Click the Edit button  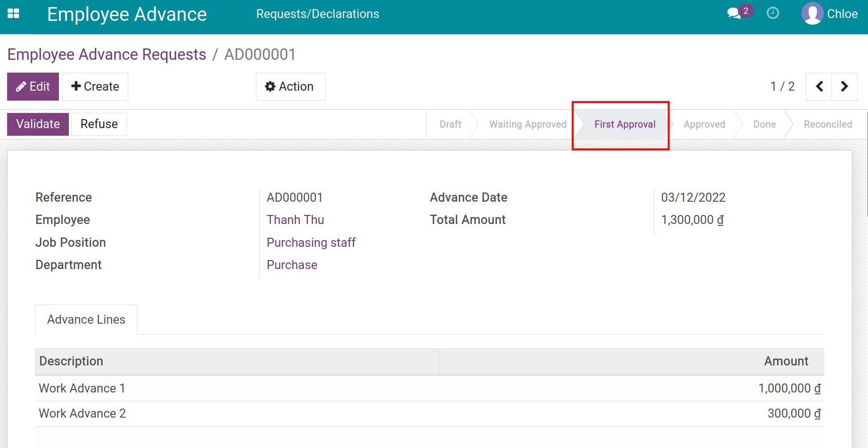[x=33, y=86]
